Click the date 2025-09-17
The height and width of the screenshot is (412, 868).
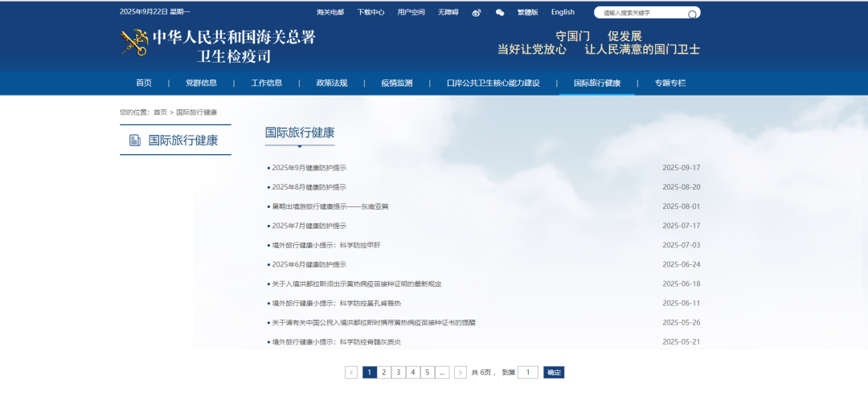[x=682, y=168]
